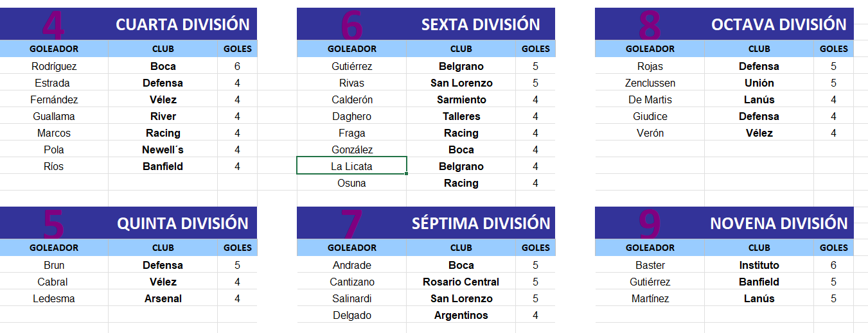Select the Cantizano scorer cell

point(352,282)
